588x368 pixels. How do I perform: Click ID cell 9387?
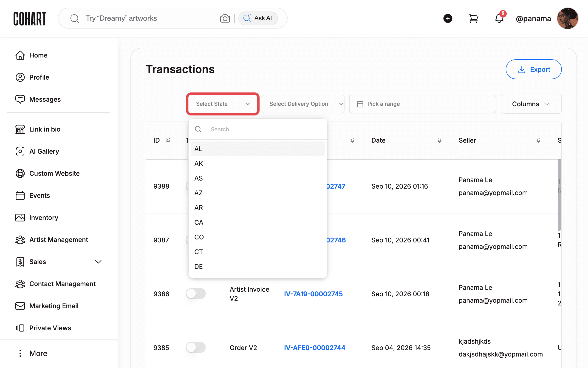pos(161,240)
